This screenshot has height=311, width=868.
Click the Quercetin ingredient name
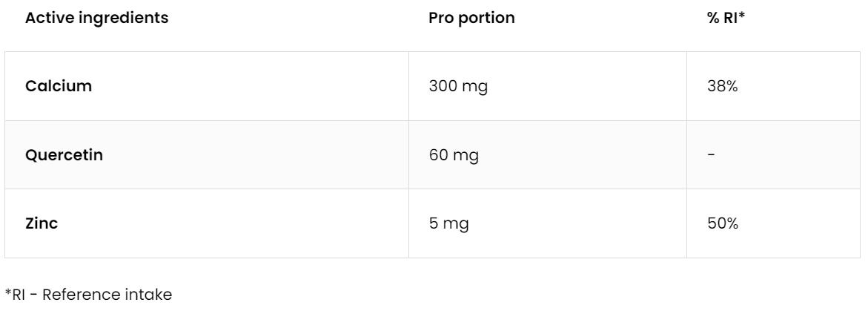(63, 154)
